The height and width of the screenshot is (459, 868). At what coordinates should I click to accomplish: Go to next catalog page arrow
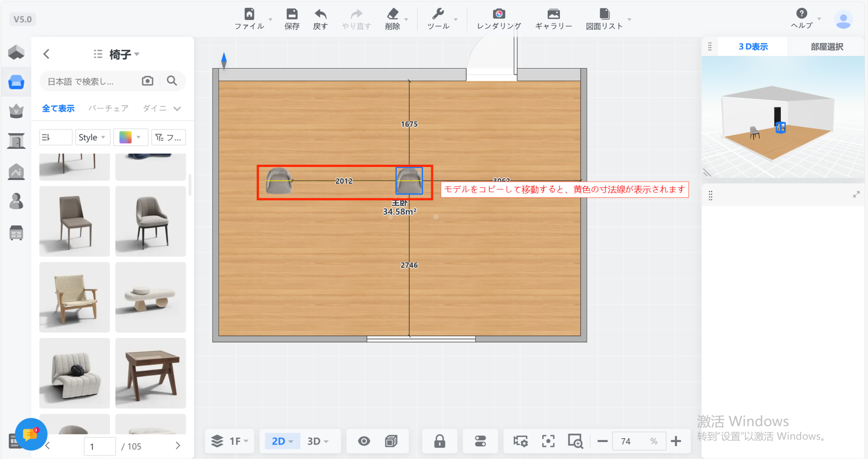click(178, 446)
